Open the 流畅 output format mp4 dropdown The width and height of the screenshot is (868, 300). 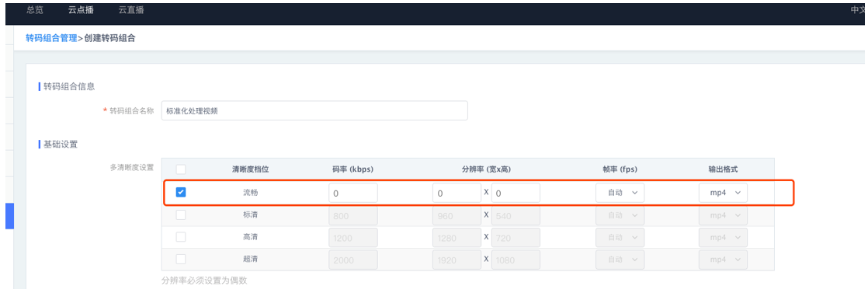tap(723, 193)
